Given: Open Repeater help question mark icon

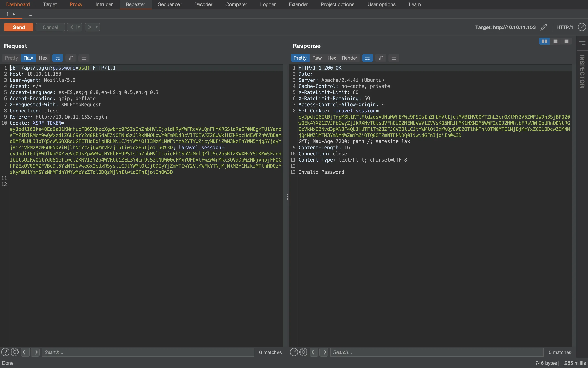Looking at the screenshot, I should click(582, 27).
